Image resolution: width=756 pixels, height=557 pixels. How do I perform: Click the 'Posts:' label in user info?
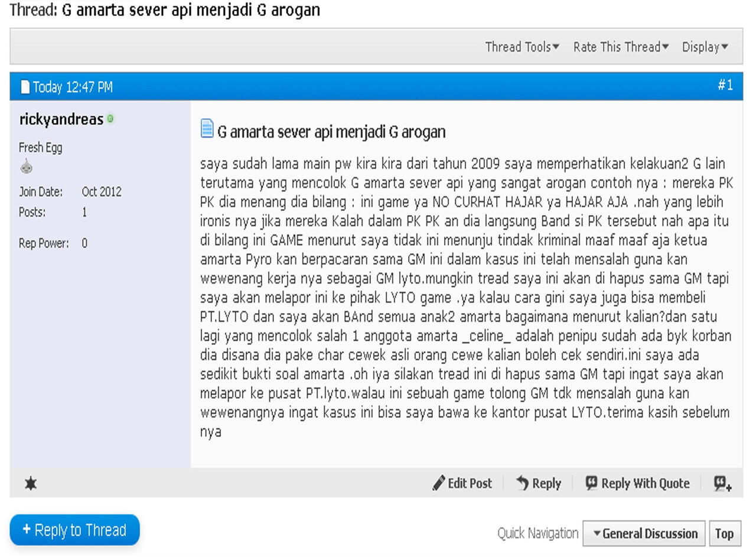[32, 212]
